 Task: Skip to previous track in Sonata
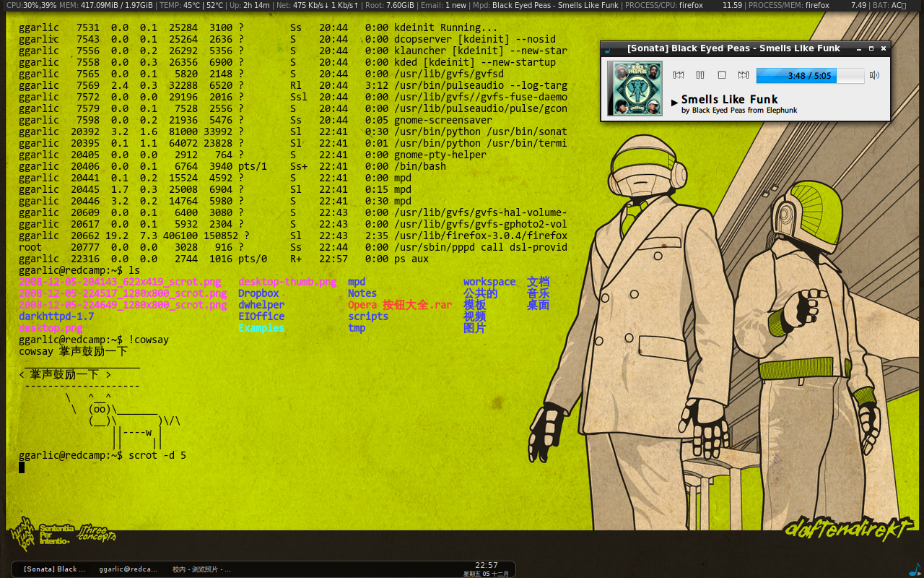click(x=678, y=75)
